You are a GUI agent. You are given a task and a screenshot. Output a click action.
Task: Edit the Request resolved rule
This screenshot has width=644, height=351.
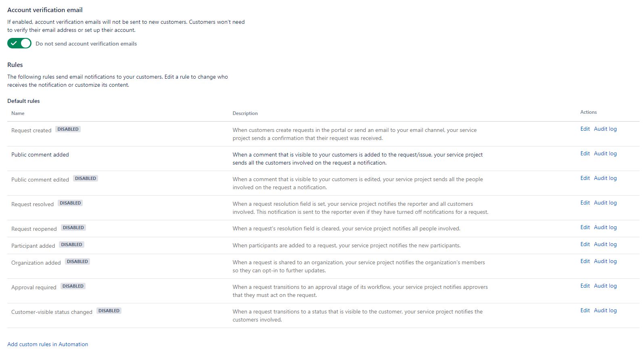click(585, 203)
